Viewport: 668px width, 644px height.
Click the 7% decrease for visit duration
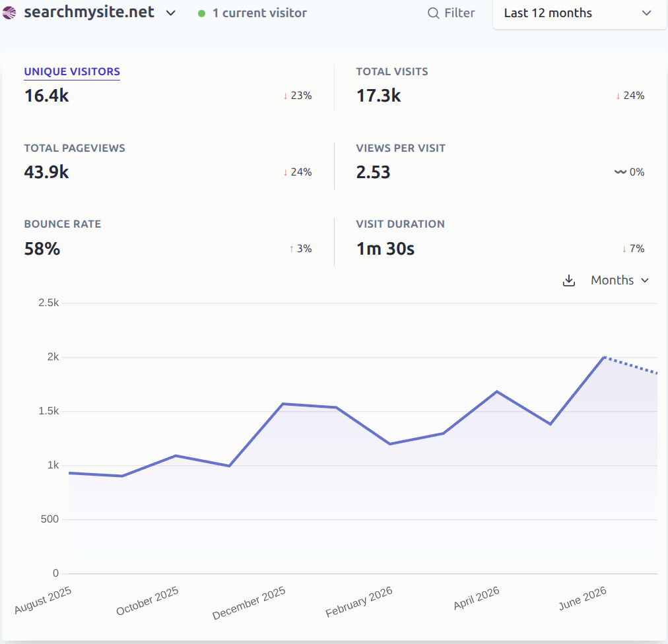[x=633, y=249]
